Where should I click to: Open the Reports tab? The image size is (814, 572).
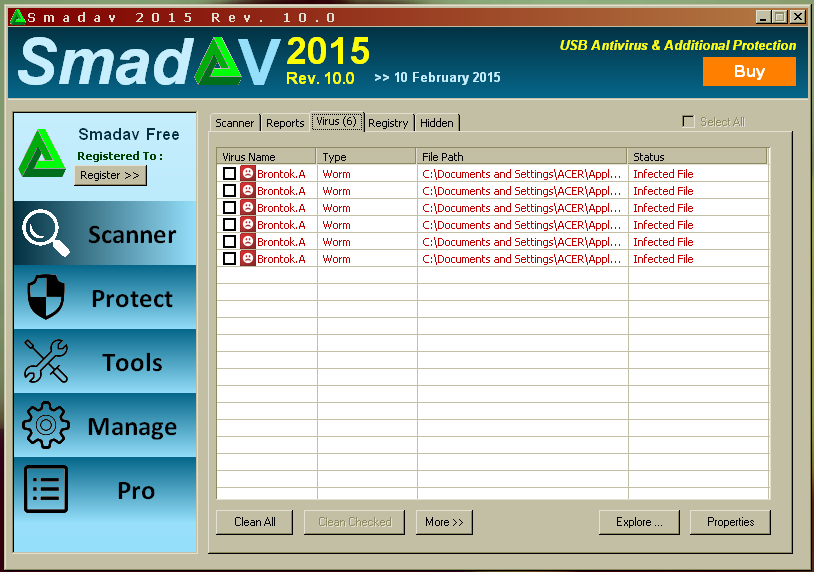click(285, 123)
